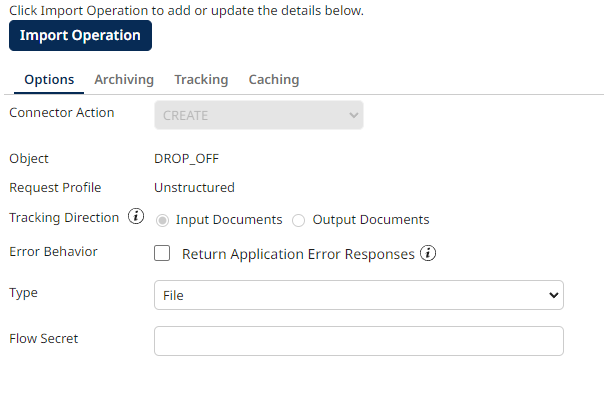Select the Caching tab
Image resolution: width=604 pixels, height=397 pixels.
(274, 80)
